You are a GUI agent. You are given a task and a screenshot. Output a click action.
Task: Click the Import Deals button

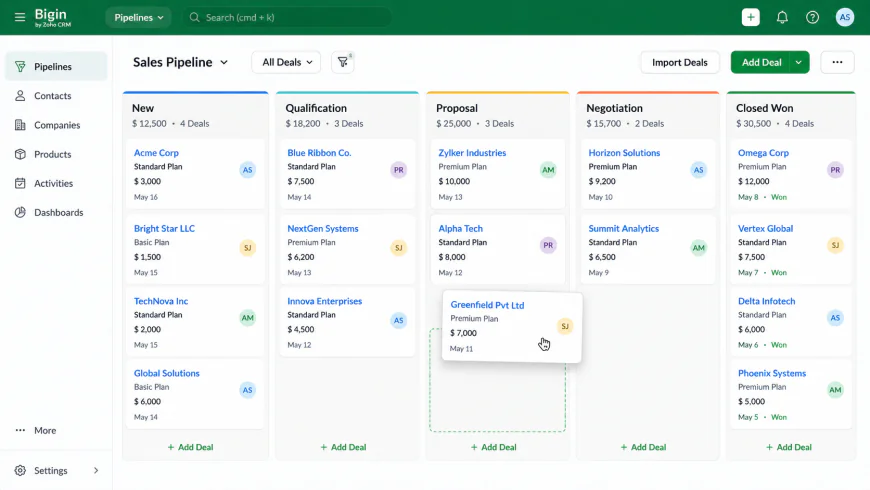tap(680, 62)
